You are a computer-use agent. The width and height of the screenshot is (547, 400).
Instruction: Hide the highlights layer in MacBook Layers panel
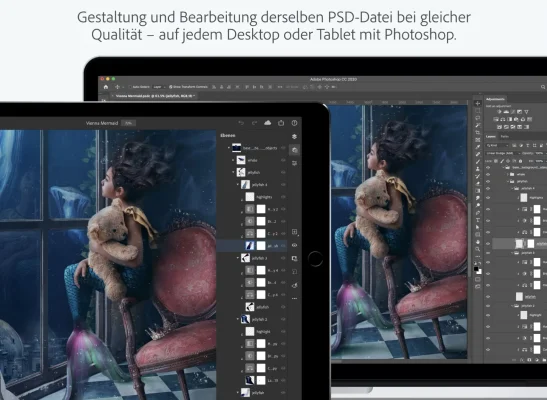(488, 197)
